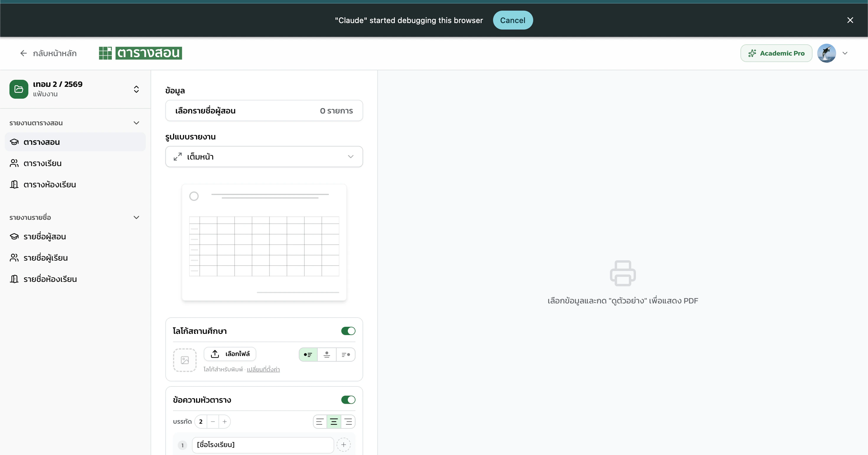Toggle the โลโก้สถานศึกษา switch off
The height and width of the screenshot is (455, 868).
[x=348, y=331]
